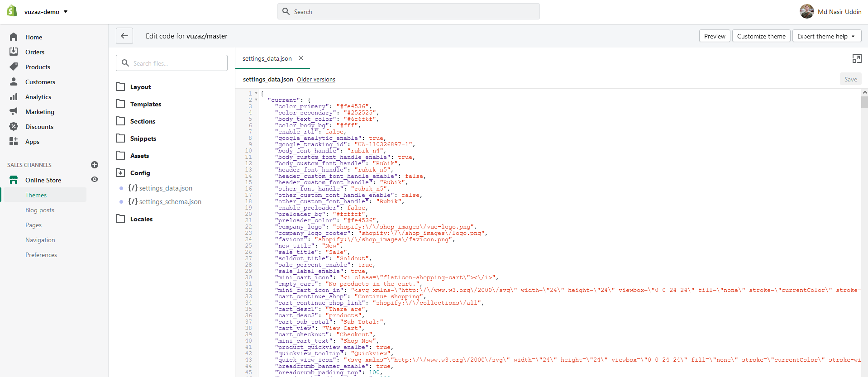The width and height of the screenshot is (868, 377).
Task: Close the settings_data.json tab
Action: (x=301, y=58)
